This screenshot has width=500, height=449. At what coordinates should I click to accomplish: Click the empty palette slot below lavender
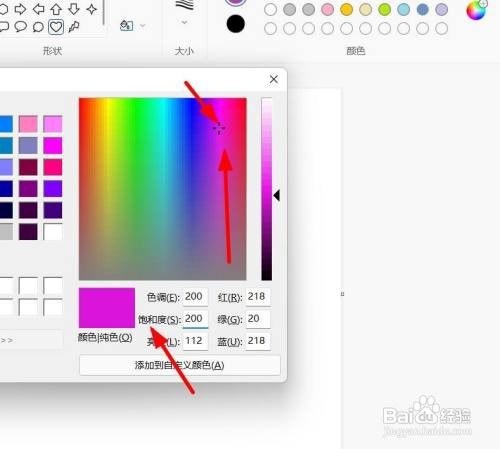click(x=441, y=28)
